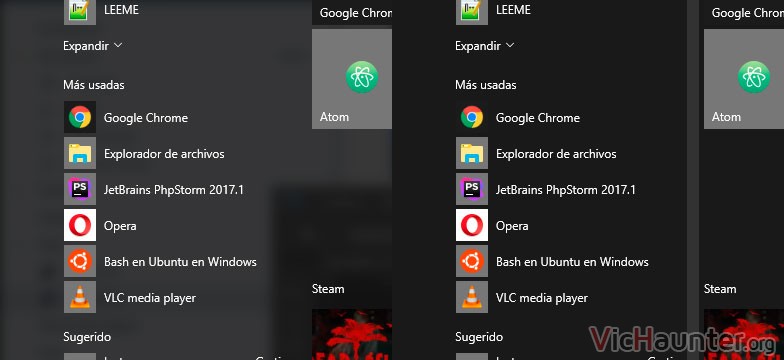Click the Atom tile in left menu
This screenshot has width=784, height=360.
(x=352, y=79)
